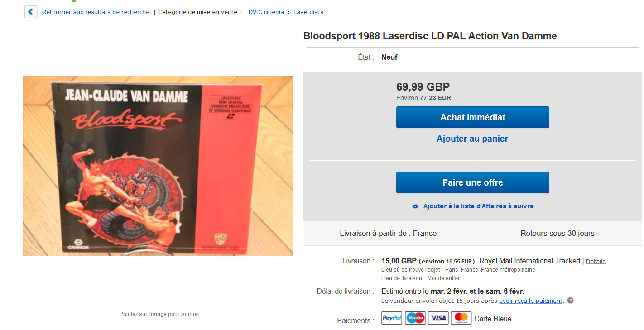
Task: Open avoir reçu le paiement link
Action: click(x=531, y=301)
